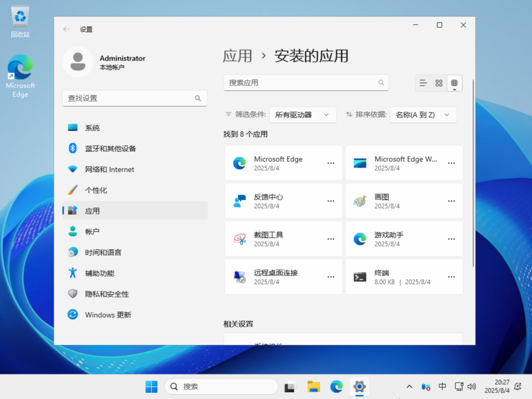Open the Microsoft Edge desktop shortcut
Screen dimensions: 532x399
[x=20, y=76]
